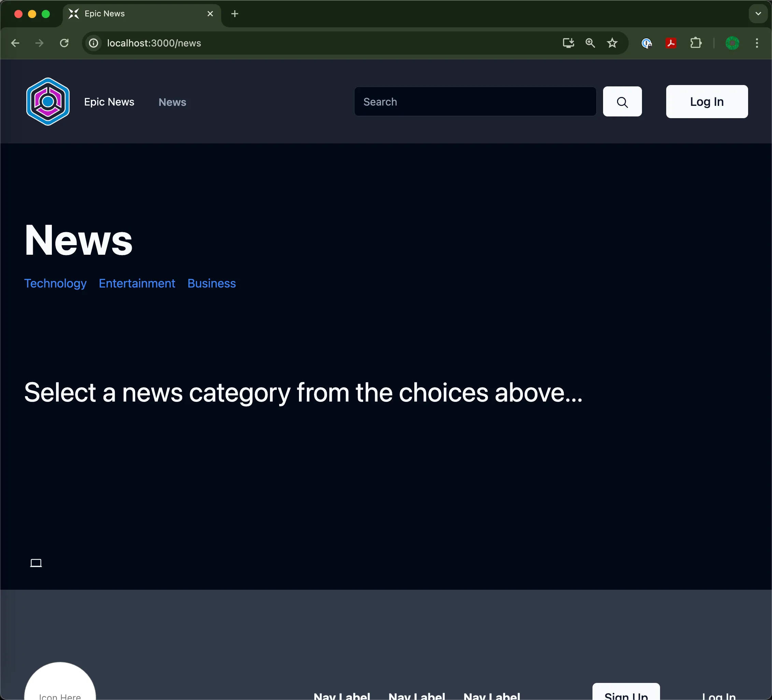Open a new browser tab with plus

(235, 14)
